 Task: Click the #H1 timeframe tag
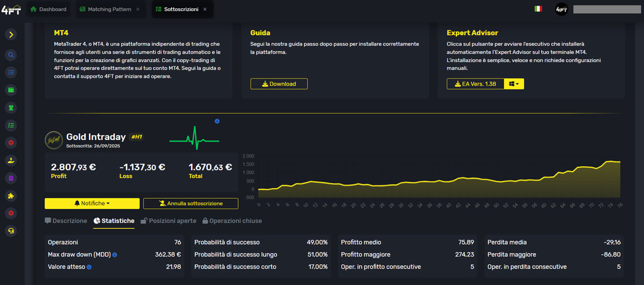tap(137, 137)
